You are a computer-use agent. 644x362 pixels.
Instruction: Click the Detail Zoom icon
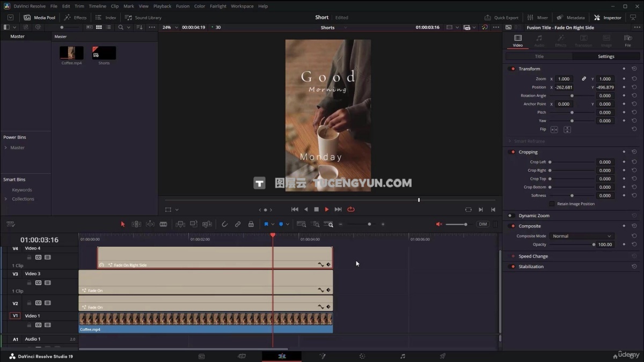316,224
